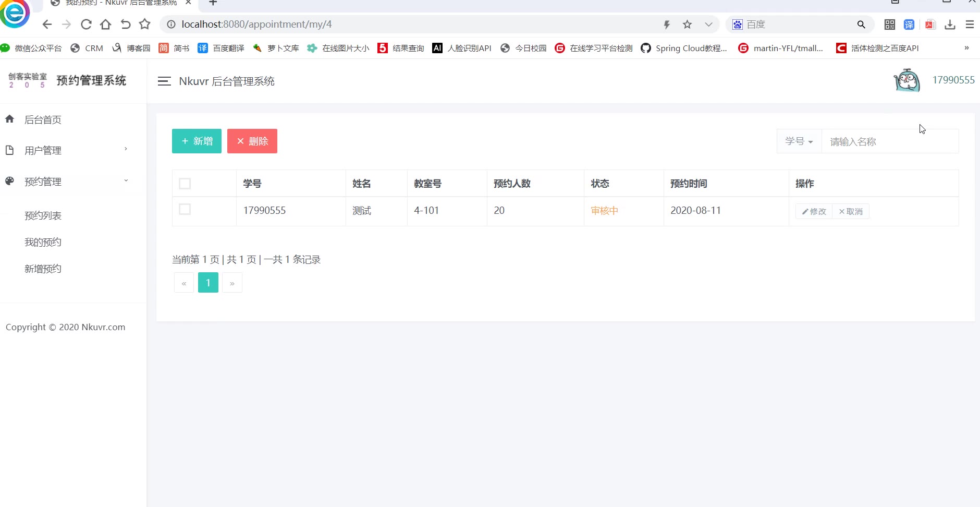Viewport: 980px width, 507px height.
Task: Open the downloads icon
Action: [950, 25]
